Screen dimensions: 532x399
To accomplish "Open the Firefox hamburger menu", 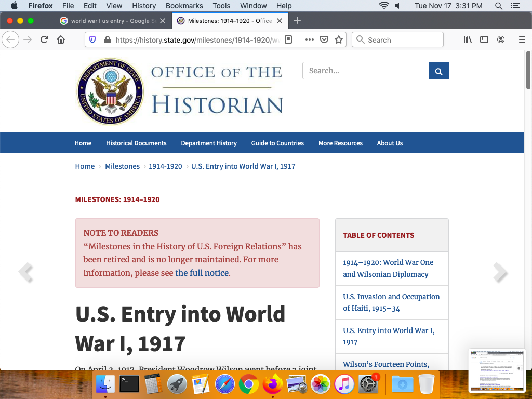I will pyautogui.click(x=522, y=40).
